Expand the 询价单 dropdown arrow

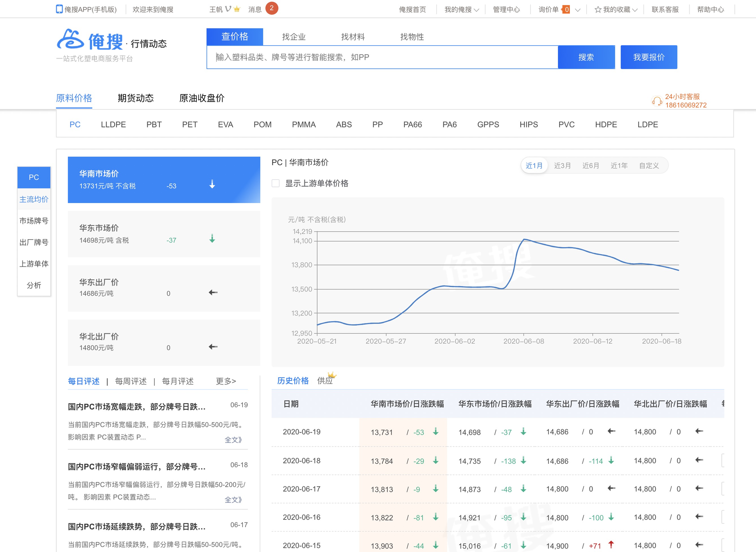pos(578,10)
